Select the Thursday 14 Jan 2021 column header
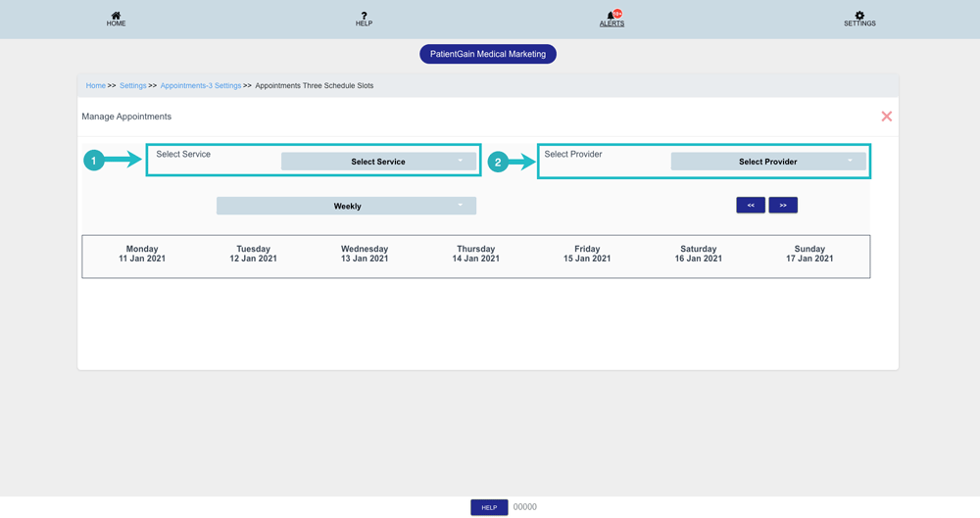Screen dimensions: 980x518 point(475,254)
